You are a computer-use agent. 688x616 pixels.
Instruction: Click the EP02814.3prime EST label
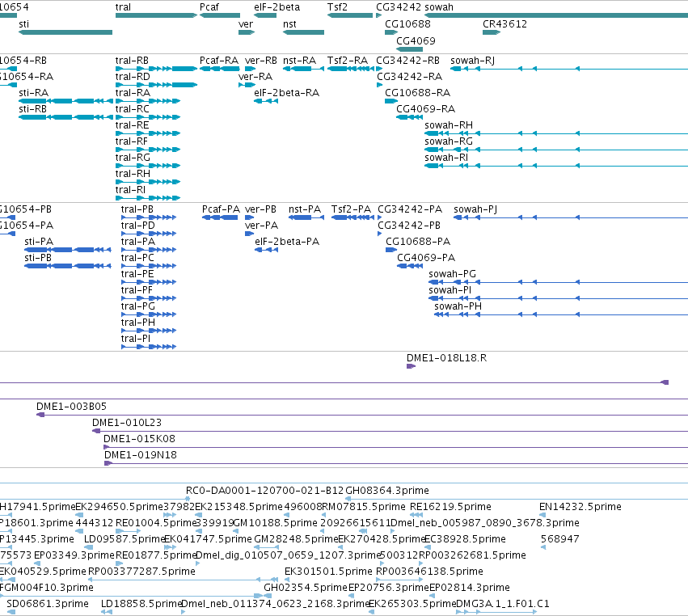pyautogui.click(x=470, y=587)
